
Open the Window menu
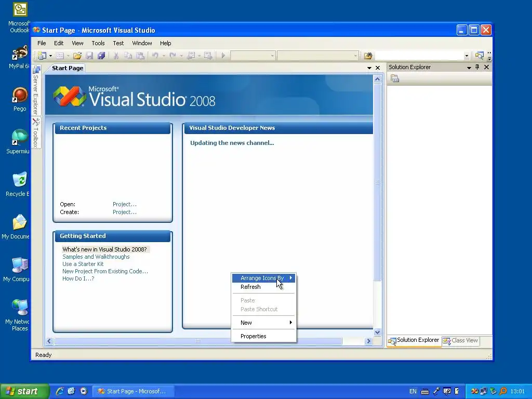click(142, 43)
